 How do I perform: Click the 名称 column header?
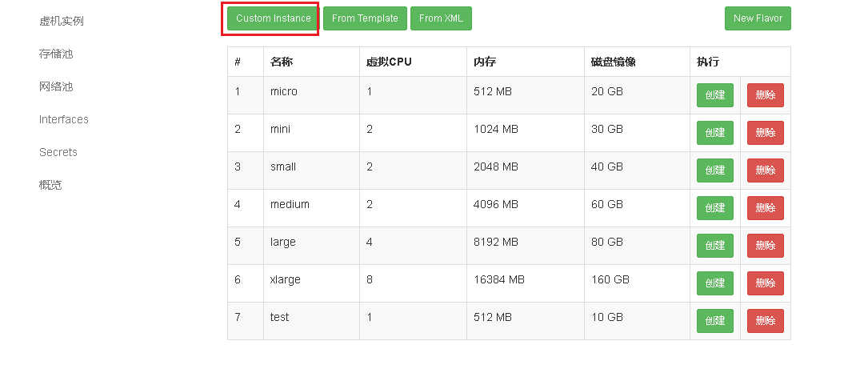point(282,62)
